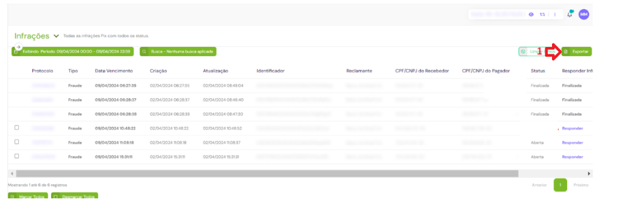The width and height of the screenshot is (644, 224).
Task: Check the row with vencimento 11:08:18
Action: (17, 142)
